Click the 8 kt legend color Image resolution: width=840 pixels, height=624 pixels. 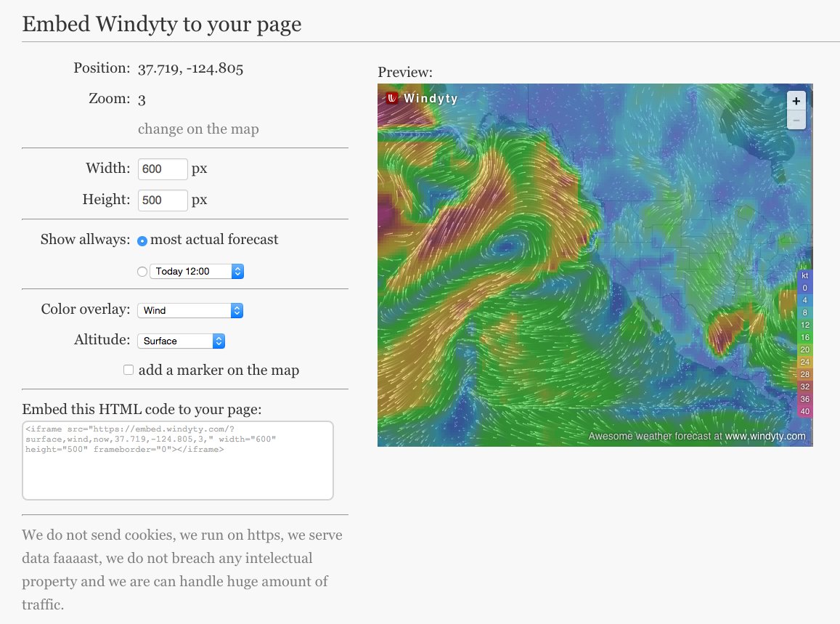coord(804,312)
